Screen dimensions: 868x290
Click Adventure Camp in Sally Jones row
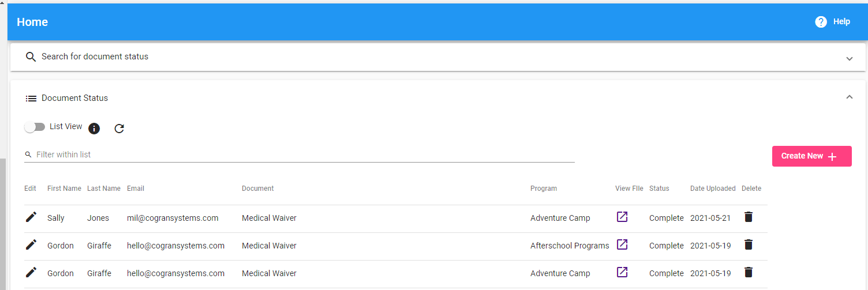coord(560,218)
